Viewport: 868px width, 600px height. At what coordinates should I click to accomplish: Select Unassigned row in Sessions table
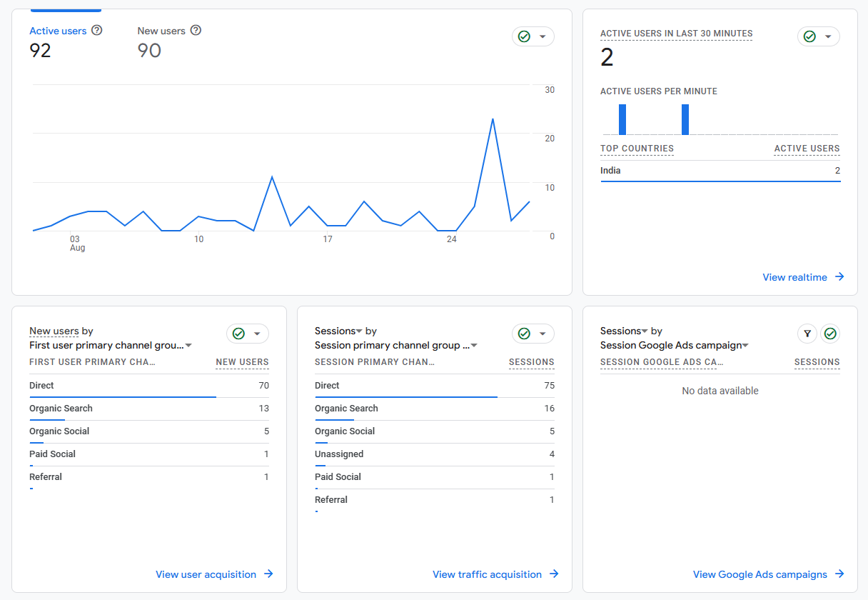[435, 454]
